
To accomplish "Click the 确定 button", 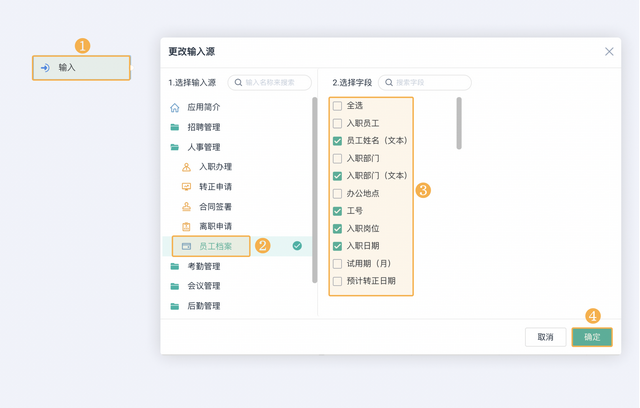I will pos(592,337).
